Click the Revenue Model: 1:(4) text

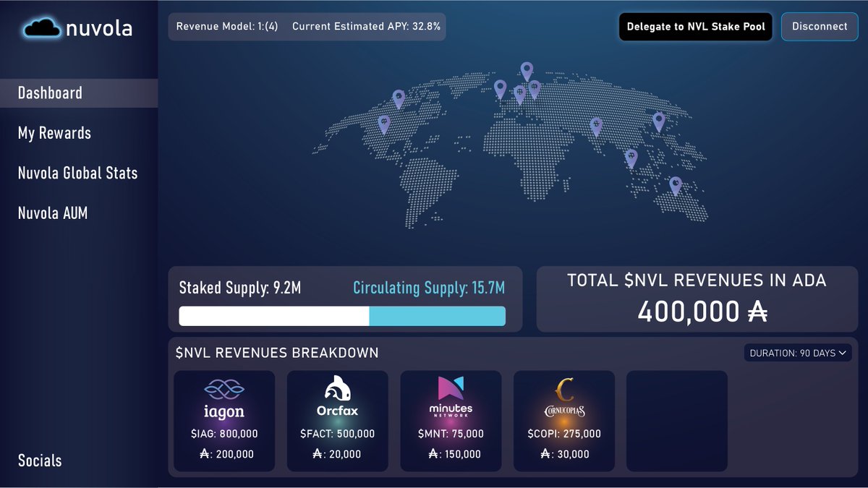coord(227,27)
